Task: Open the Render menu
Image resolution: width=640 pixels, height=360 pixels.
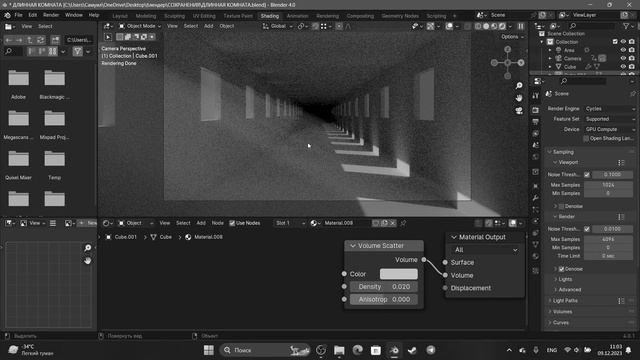Action: (x=51, y=15)
